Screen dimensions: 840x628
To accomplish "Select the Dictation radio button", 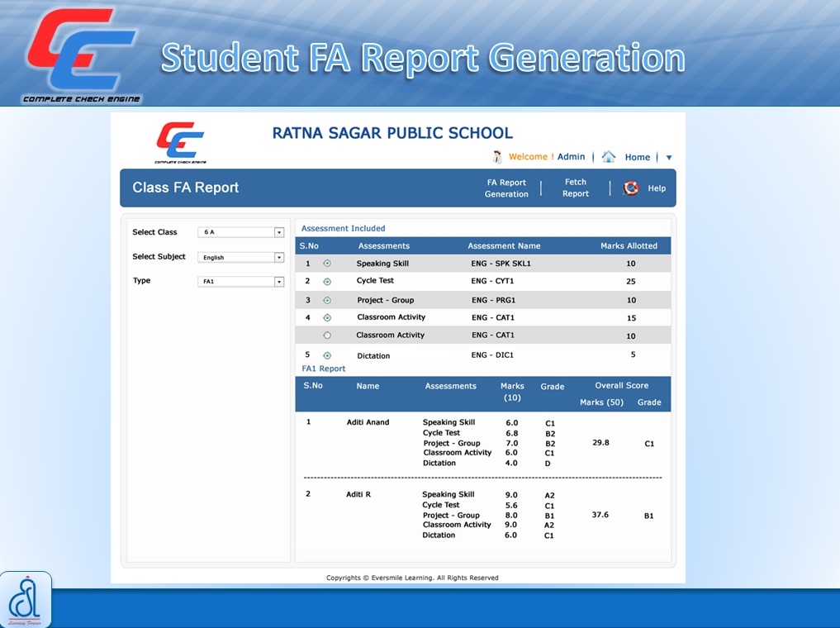I will (x=327, y=356).
